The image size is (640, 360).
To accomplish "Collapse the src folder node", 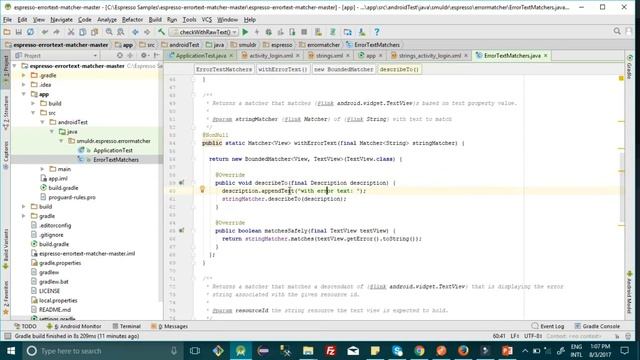I will [x=33, y=113].
